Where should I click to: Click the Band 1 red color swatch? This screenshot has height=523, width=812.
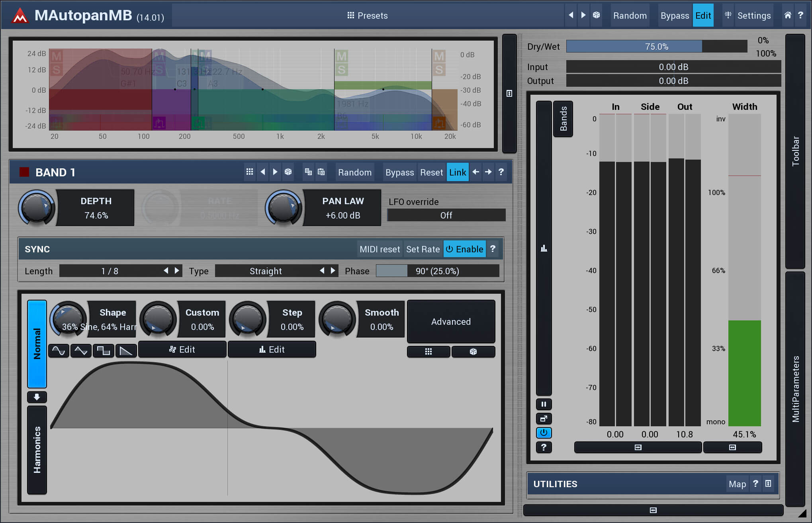[24, 172]
